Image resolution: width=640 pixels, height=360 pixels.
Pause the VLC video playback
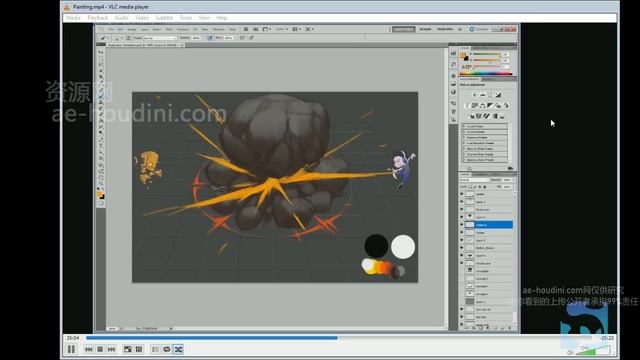[x=71, y=349]
